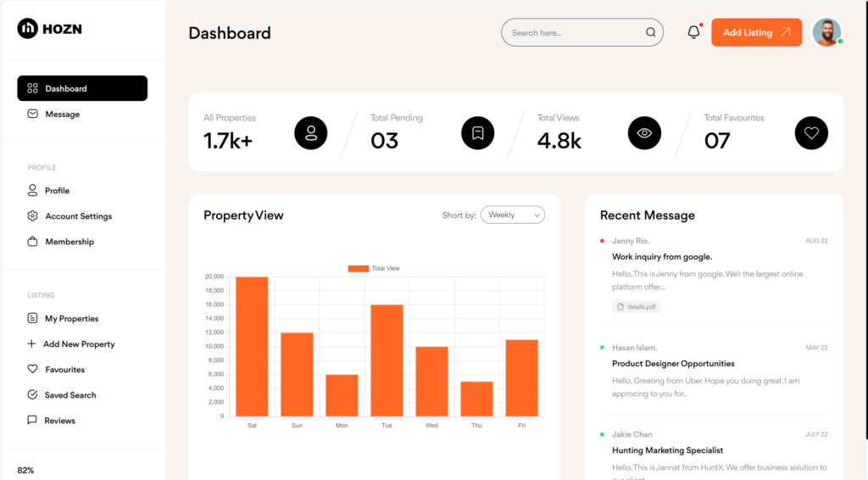Toggle the Total View chart legend

(x=374, y=269)
